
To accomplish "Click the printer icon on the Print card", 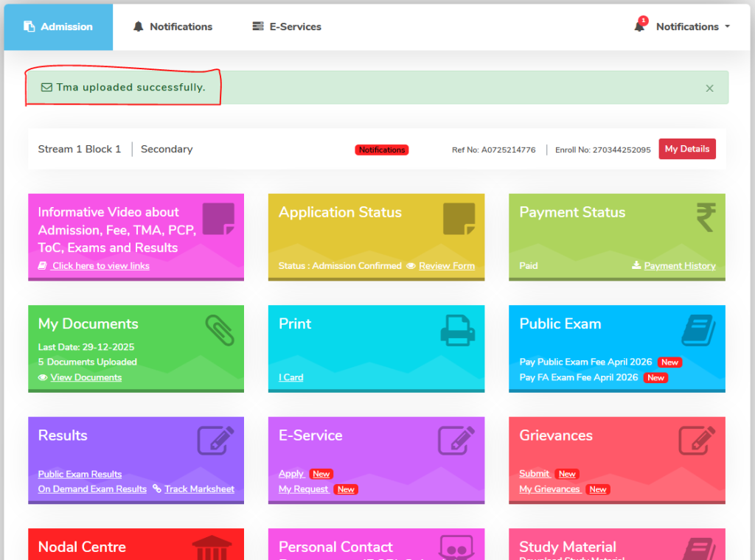I will 457,331.
